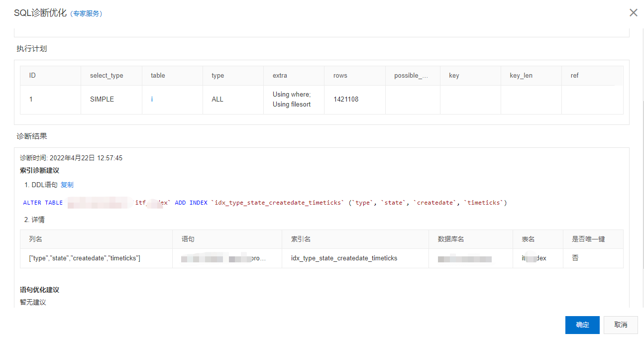Click the 是否唯一键 column header

(588, 239)
